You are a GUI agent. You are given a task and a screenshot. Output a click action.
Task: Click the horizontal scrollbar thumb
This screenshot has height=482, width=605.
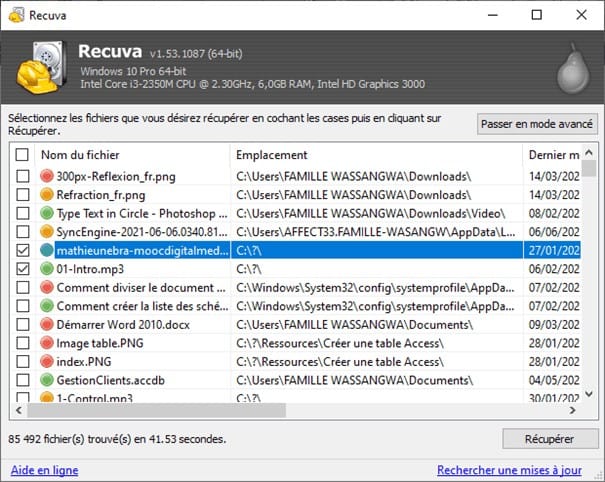tap(156, 410)
